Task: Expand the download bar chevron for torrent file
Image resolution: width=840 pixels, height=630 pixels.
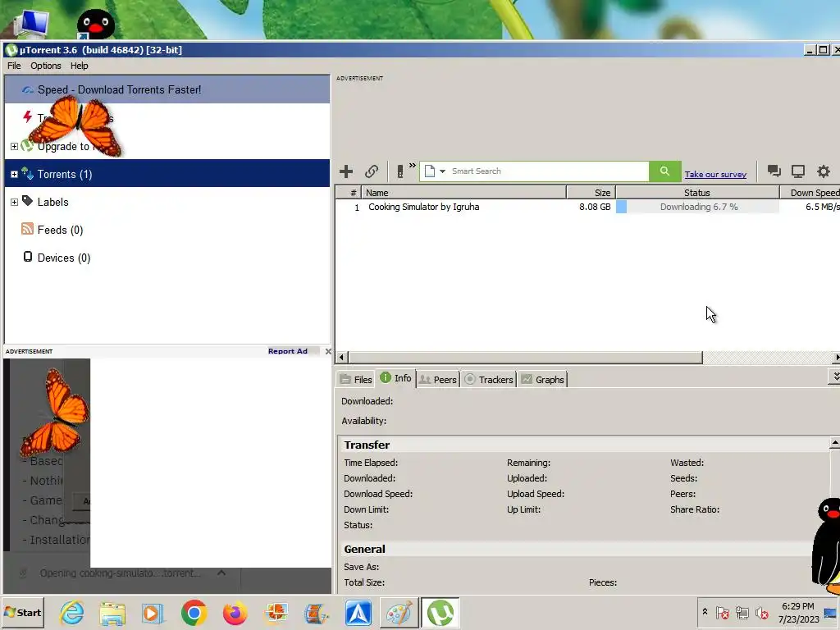Action: click(221, 573)
